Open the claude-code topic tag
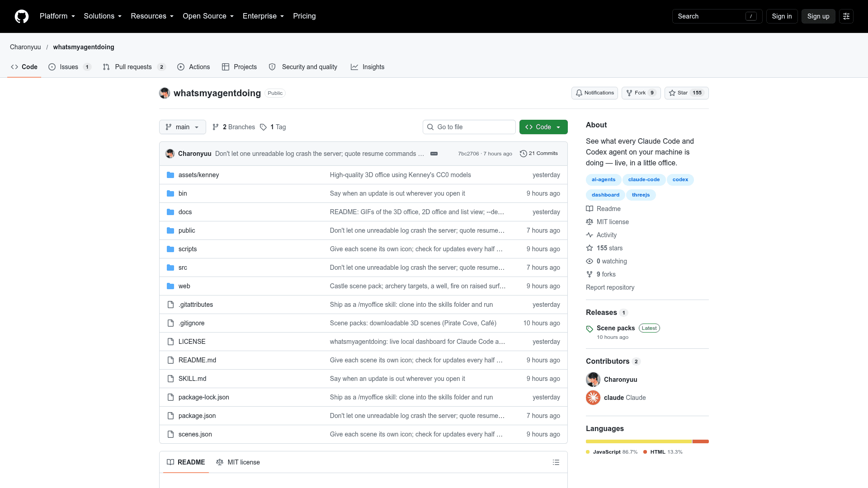The height and width of the screenshot is (488, 868). coord(644,180)
